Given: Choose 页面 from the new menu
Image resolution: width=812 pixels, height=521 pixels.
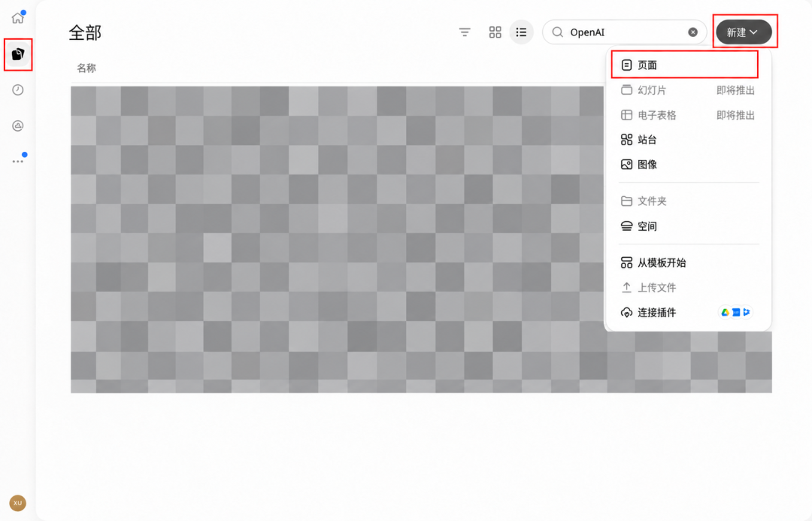Looking at the screenshot, I should (688, 65).
